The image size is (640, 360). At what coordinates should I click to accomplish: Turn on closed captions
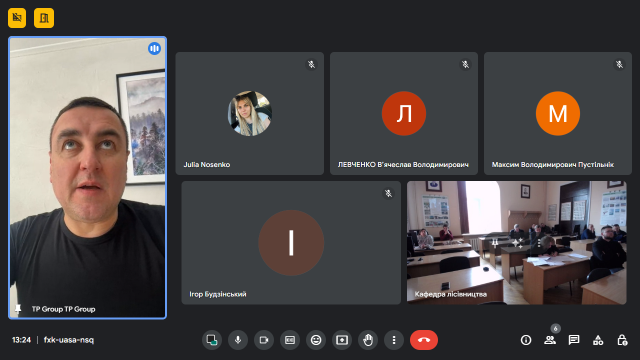[290, 340]
